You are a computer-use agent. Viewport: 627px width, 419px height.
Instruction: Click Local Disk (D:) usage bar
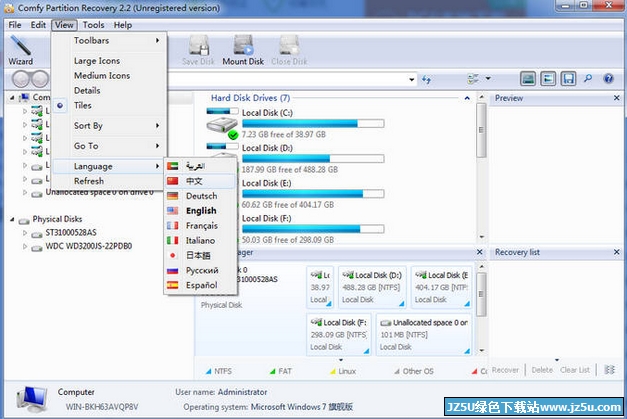point(313,159)
